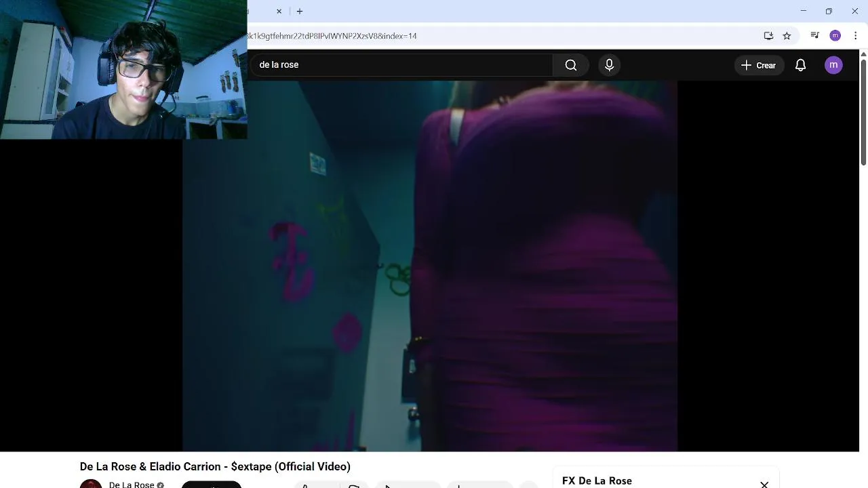Screen dimensions: 868x488
Task: Start voice search with the microphone icon
Action: tap(609, 65)
